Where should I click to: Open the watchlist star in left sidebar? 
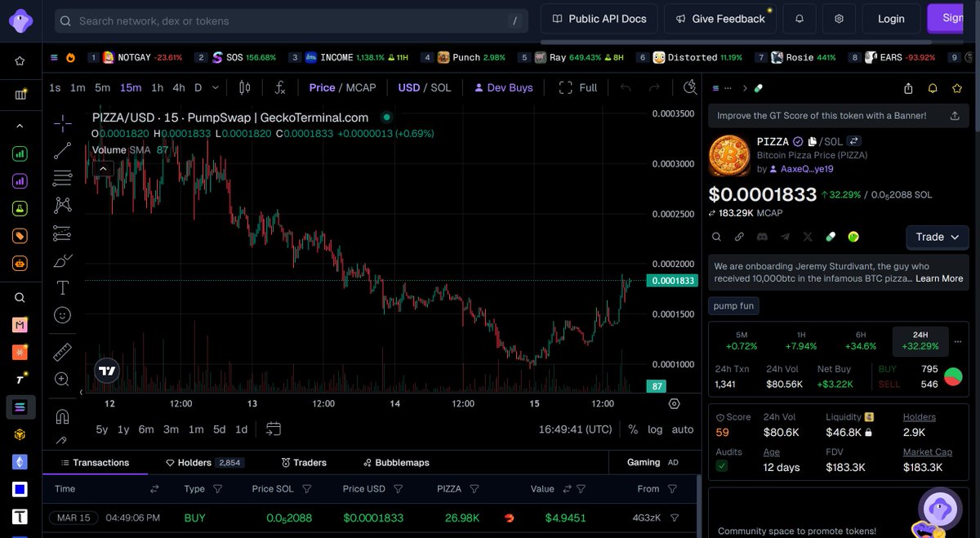point(20,60)
